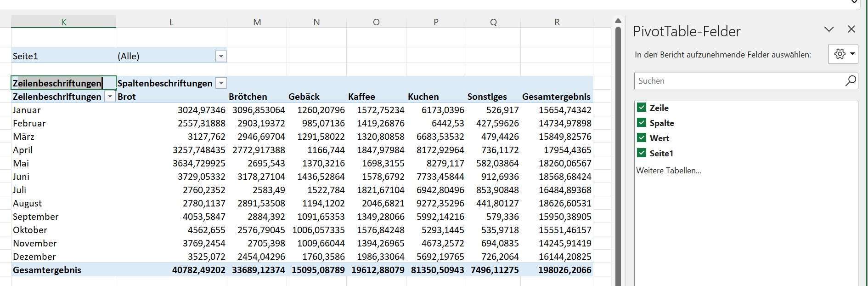Select the August Kaffee value 2046,6821
Image resolution: width=868 pixels, height=286 pixels.
pos(376,203)
